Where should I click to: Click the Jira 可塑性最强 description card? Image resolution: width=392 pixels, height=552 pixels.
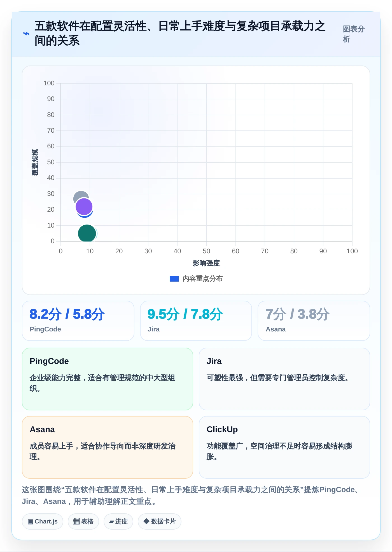point(284,379)
